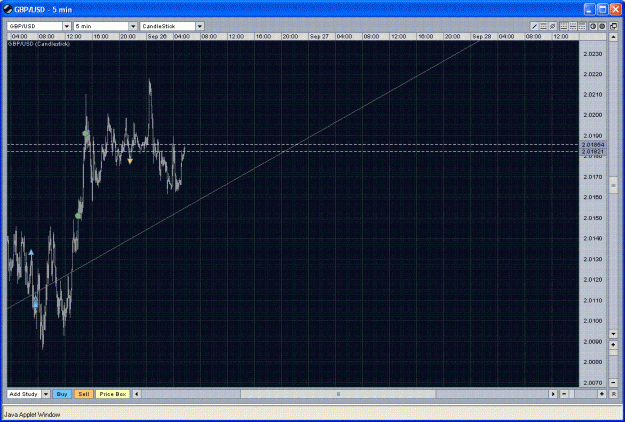
Task: Minimize the GBP/USD chart window
Action: 590,9
